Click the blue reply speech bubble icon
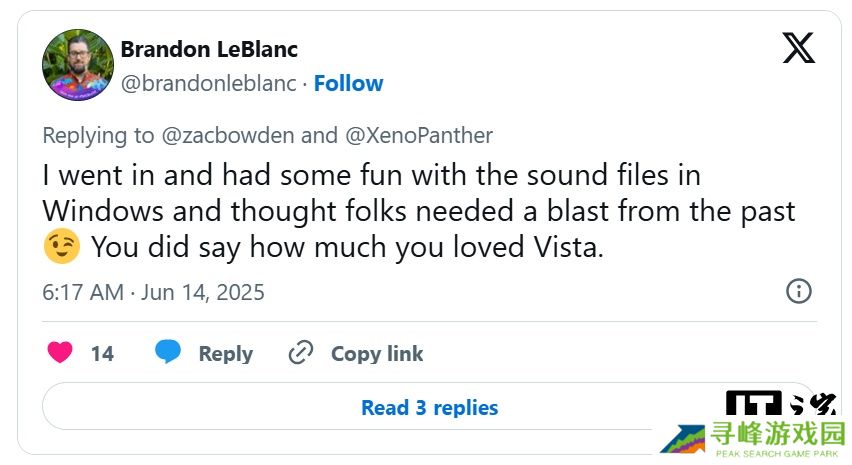Viewport: 852px width, 465px height. click(x=168, y=352)
